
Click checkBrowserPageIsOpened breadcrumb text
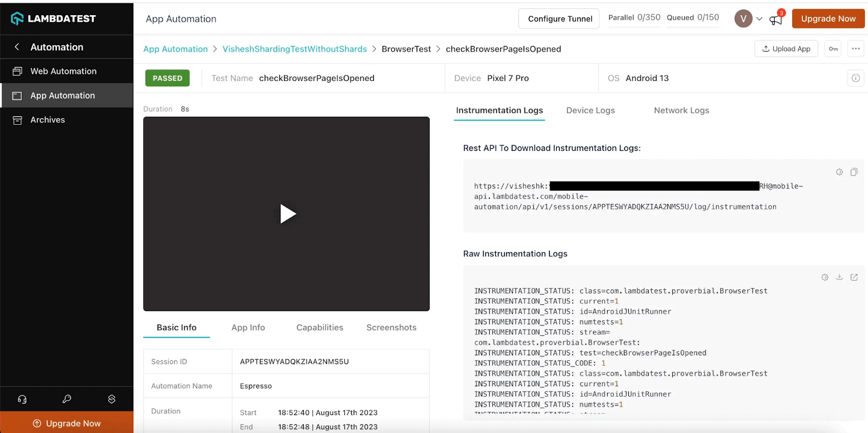[x=503, y=49]
